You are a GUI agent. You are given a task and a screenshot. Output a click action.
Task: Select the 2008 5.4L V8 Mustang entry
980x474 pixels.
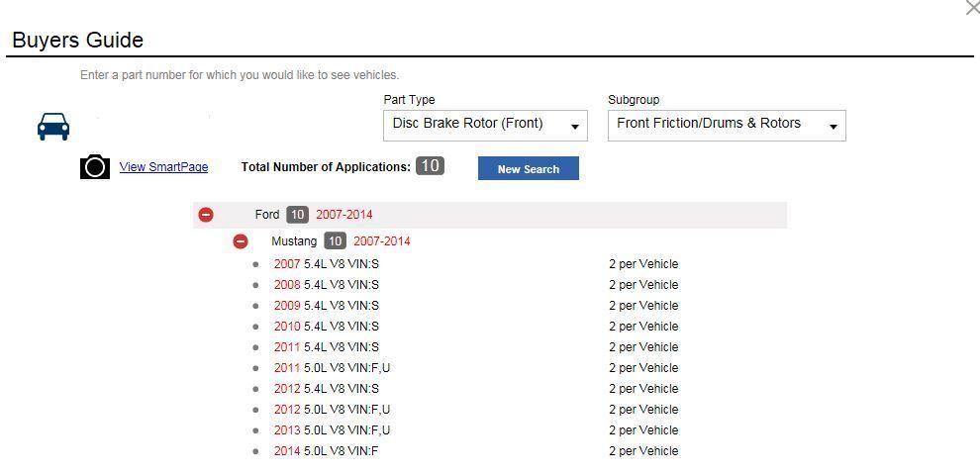pyautogui.click(x=327, y=285)
